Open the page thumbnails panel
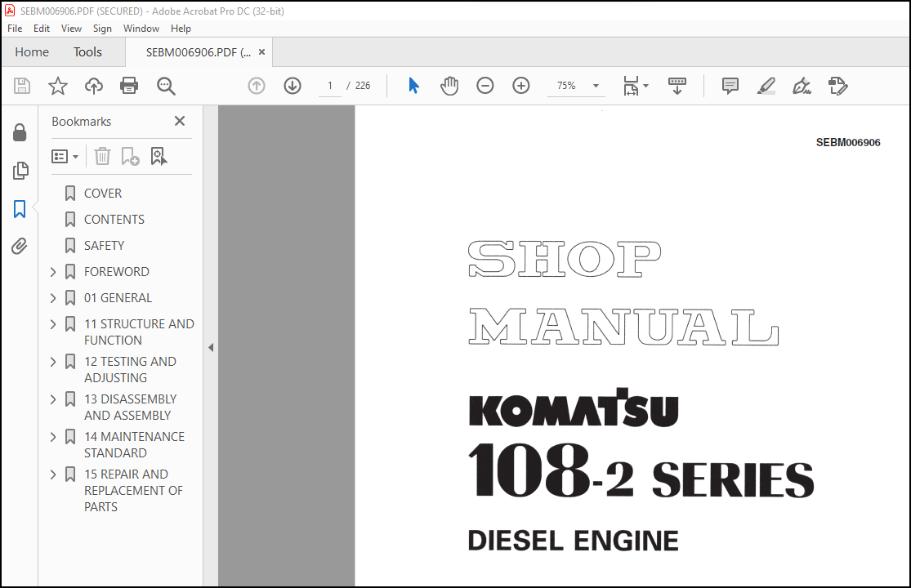Screen dimensions: 911x588 pos(20,171)
